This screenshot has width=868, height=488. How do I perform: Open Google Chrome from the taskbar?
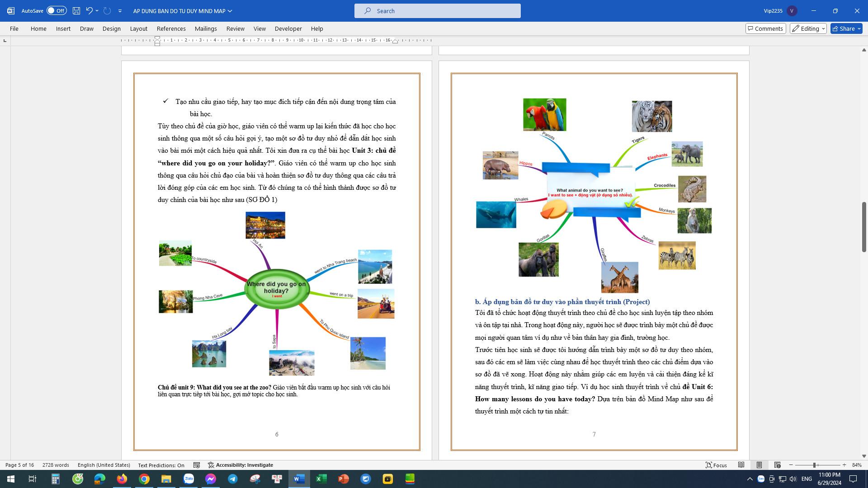click(144, 479)
